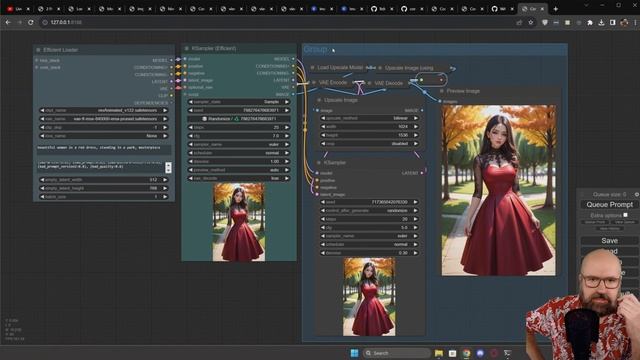Image resolution: width=640 pixels, height=360 pixels.
Task: Open lora_name dropdown showing None
Action: pos(104,136)
